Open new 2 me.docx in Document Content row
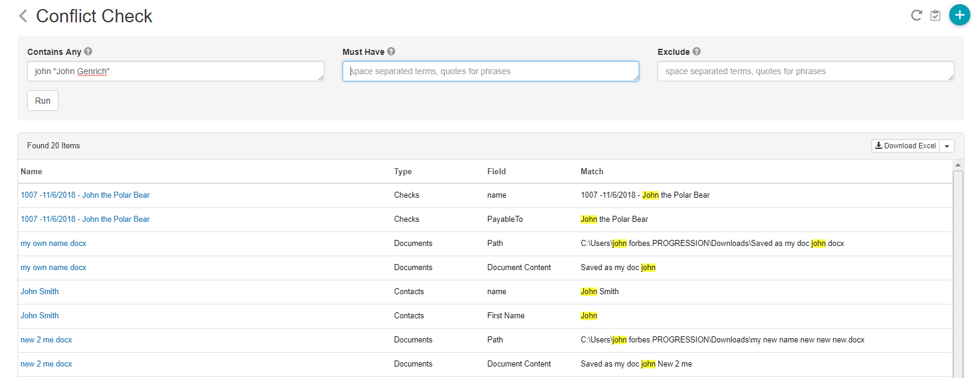980x378 pixels. (46, 364)
